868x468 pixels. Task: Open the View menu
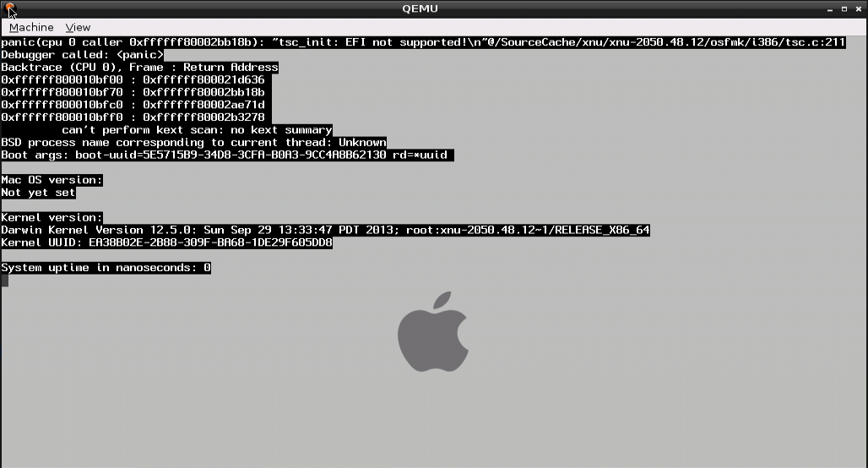(x=78, y=27)
